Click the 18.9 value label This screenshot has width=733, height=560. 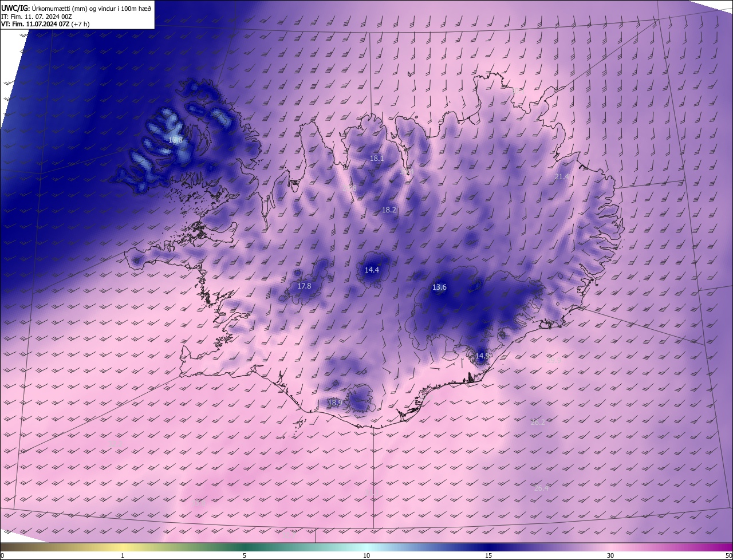(335, 403)
